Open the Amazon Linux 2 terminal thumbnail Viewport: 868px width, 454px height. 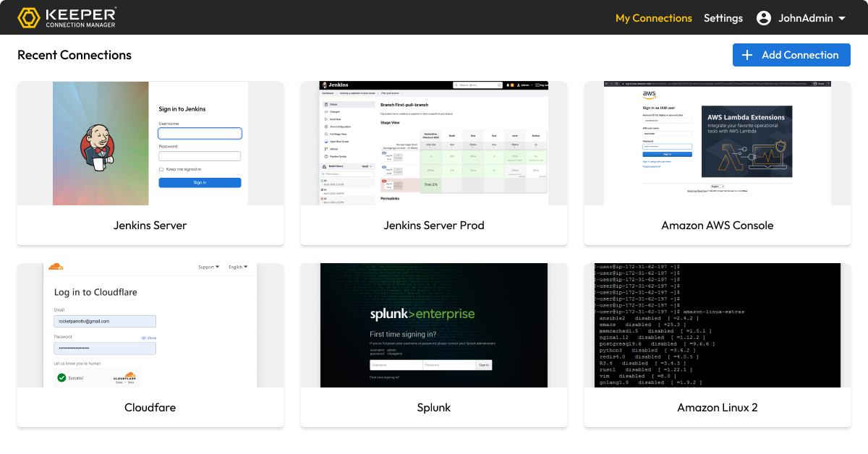(718, 325)
